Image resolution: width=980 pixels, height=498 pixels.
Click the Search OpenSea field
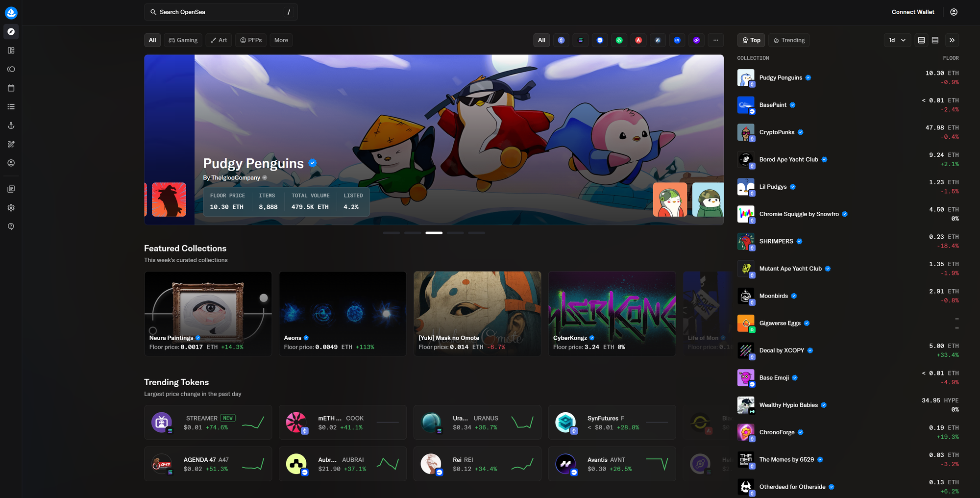point(221,12)
